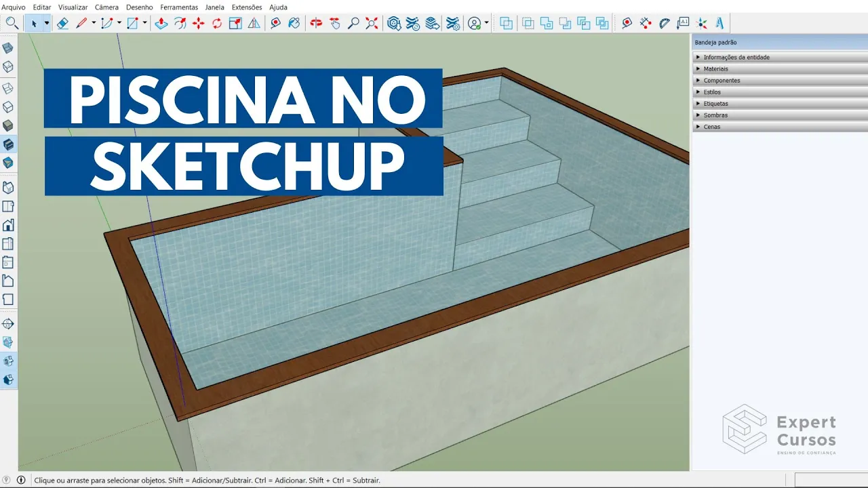Open the Ferramentas menu
The image size is (868, 488).
pos(179,7)
